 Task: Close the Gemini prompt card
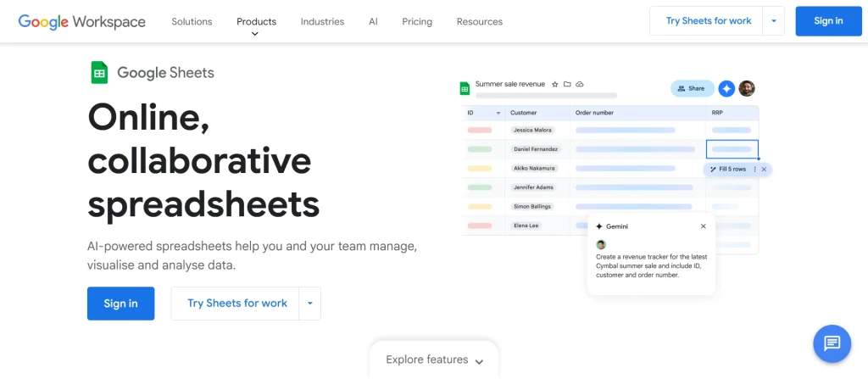tap(703, 226)
